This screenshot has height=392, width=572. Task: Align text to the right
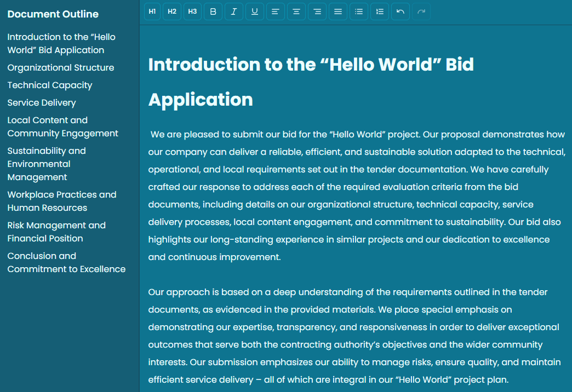point(317,11)
